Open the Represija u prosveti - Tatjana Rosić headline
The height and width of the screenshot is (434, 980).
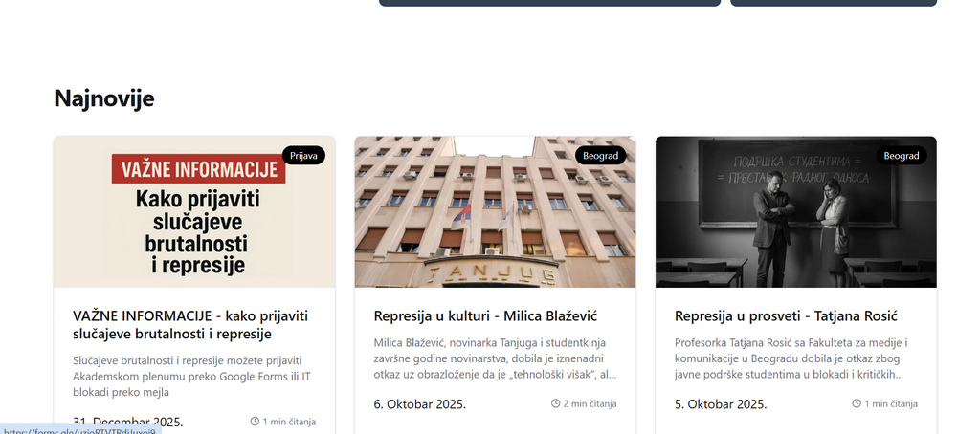coord(786,316)
